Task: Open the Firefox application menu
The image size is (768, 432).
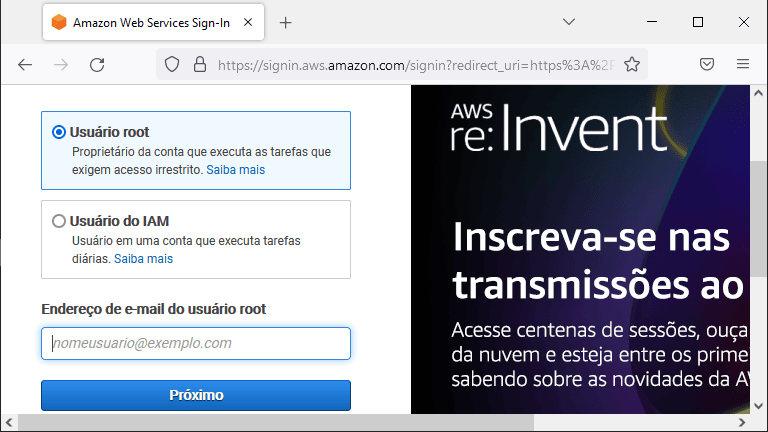Action: [x=743, y=64]
